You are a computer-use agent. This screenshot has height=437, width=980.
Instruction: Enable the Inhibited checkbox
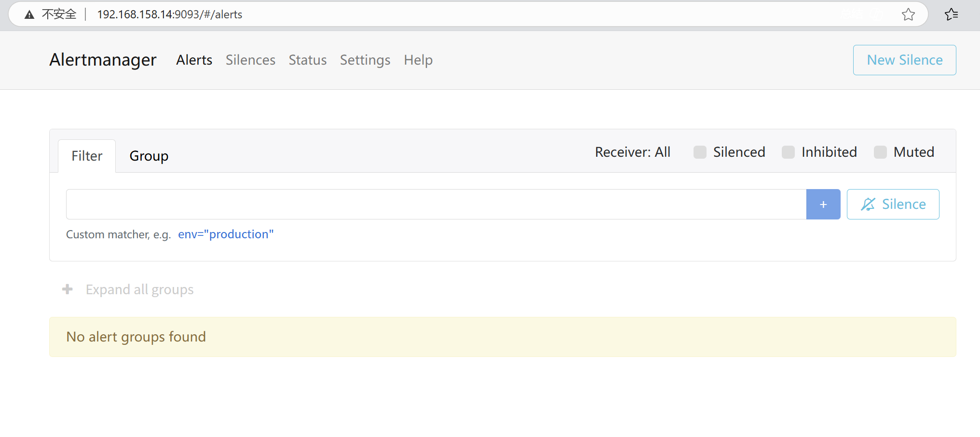coord(788,152)
